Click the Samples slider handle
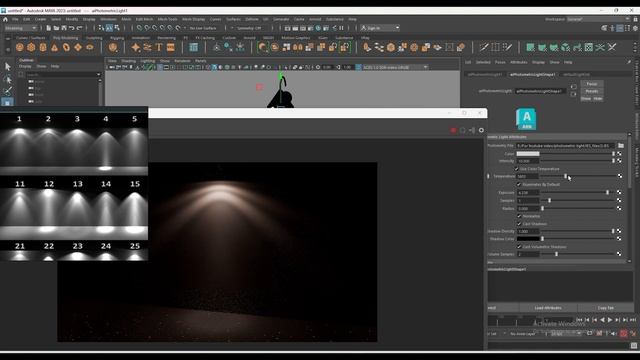This screenshot has height=360, width=640. tap(549, 200)
